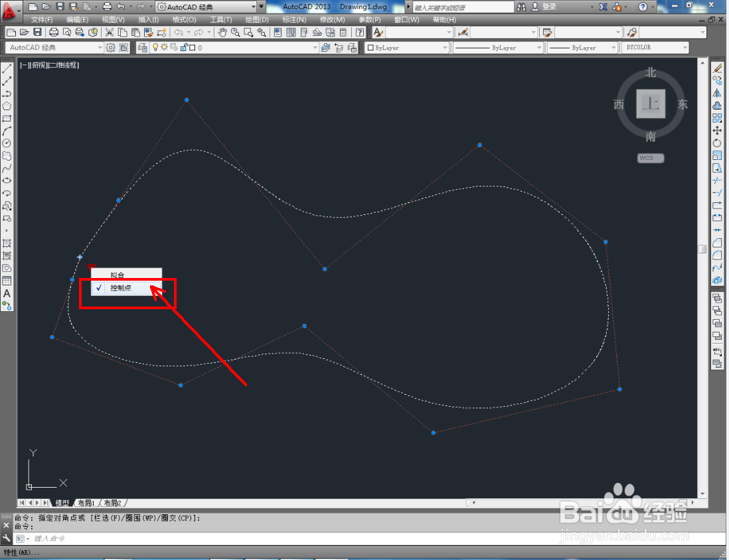Select the Rotate tool
The image size is (729, 560).
point(717,143)
